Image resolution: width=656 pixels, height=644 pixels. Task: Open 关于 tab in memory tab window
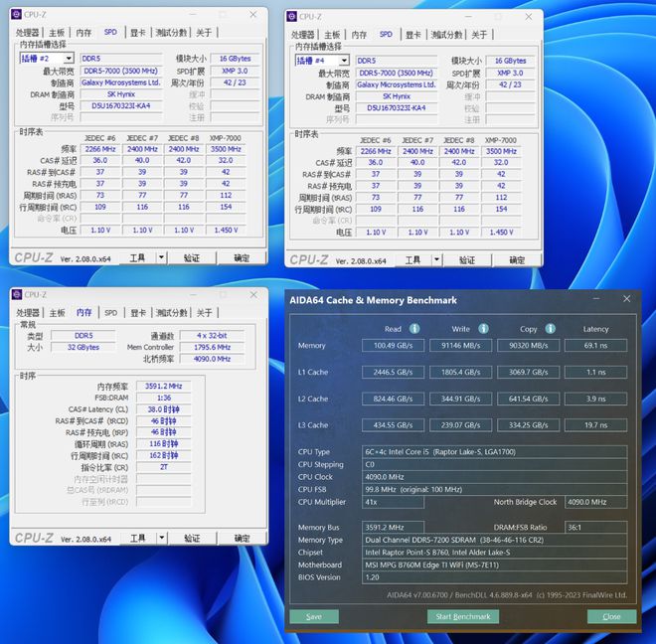[x=204, y=313]
